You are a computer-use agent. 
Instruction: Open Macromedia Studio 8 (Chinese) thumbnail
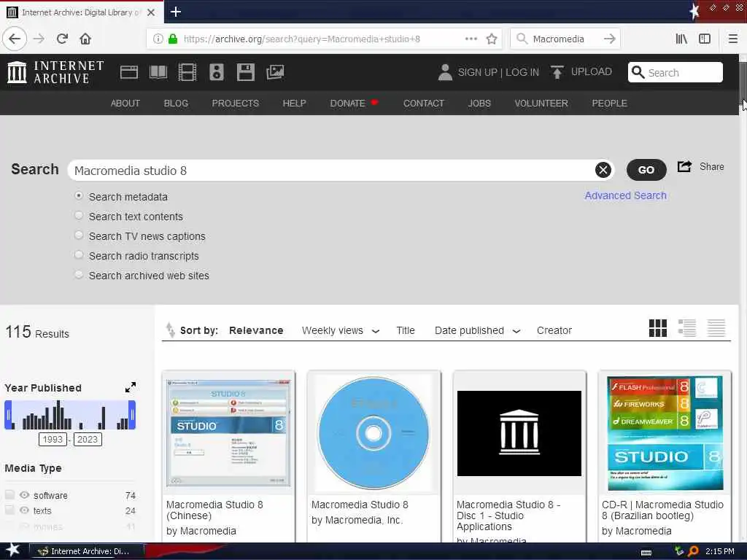tap(228, 433)
